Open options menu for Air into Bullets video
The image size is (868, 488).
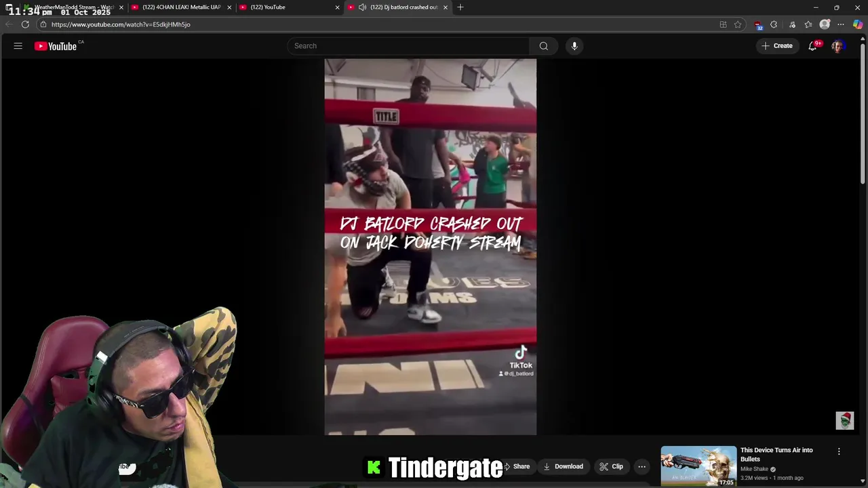(839, 451)
